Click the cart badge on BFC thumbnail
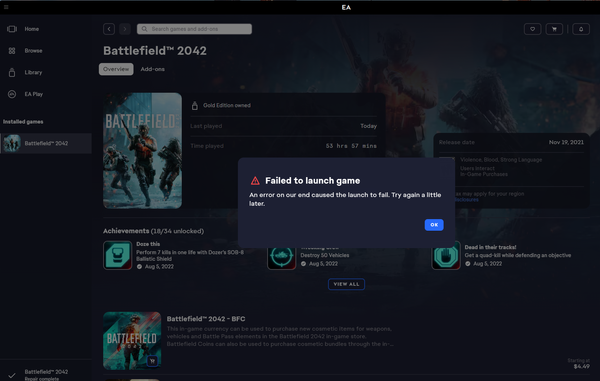The image size is (600, 381). pos(152,361)
